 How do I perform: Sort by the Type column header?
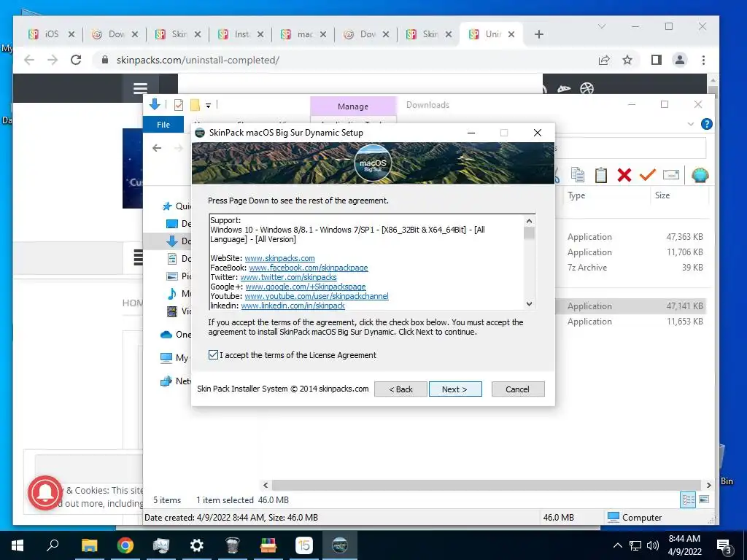pyautogui.click(x=576, y=195)
